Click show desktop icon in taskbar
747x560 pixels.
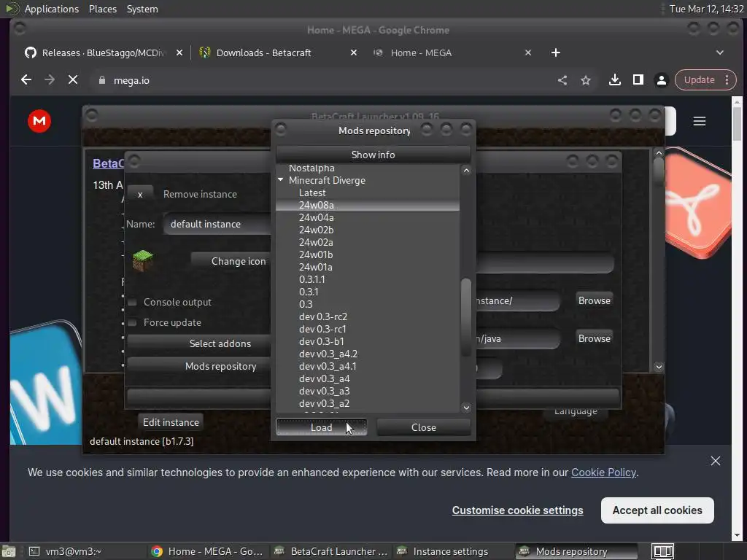click(x=9, y=551)
